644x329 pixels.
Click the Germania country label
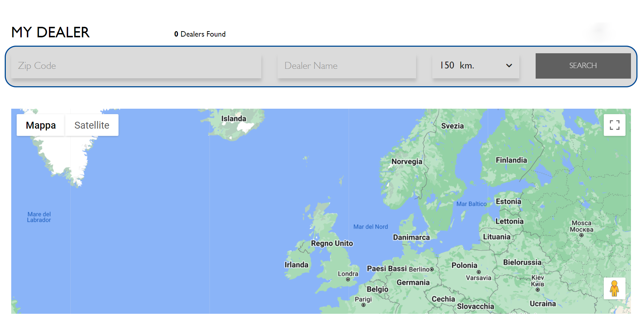click(413, 282)
